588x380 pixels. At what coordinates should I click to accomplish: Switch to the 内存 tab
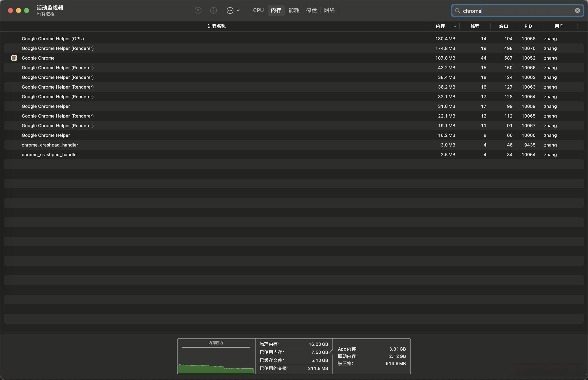[276, 10]
